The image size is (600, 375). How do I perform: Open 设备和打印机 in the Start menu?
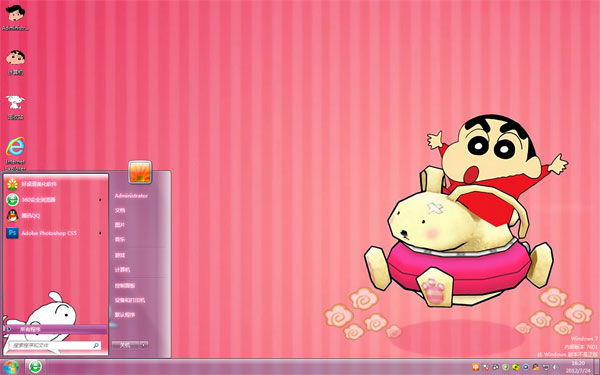[130, 300]
